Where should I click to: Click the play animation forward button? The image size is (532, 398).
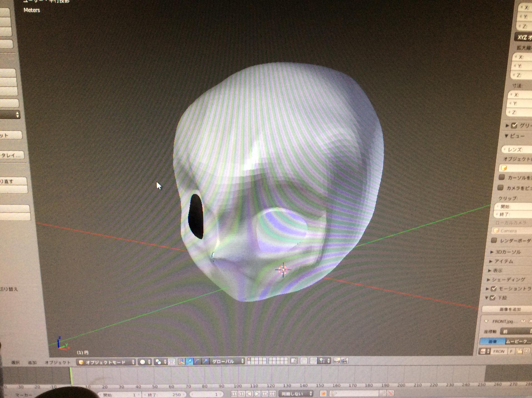click(257, 394)
